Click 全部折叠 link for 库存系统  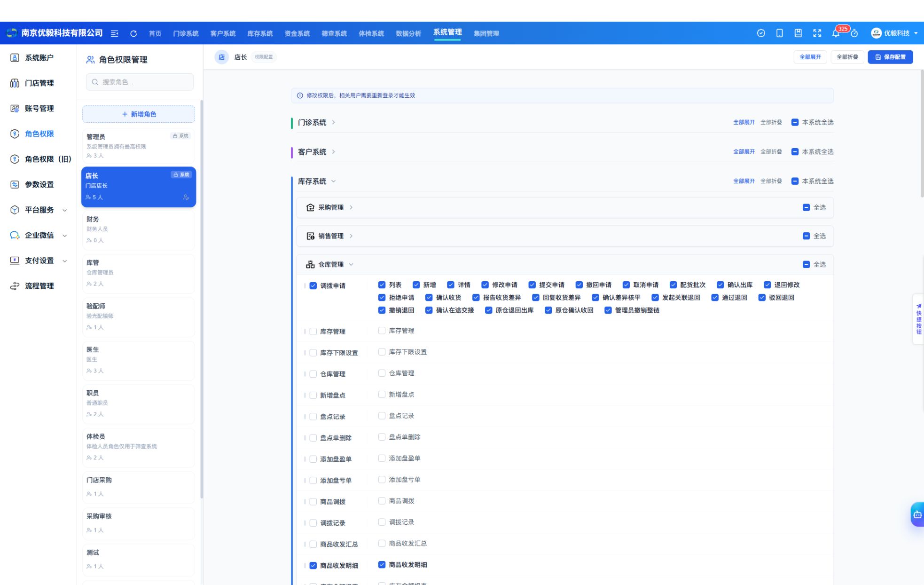pos(771,181)
